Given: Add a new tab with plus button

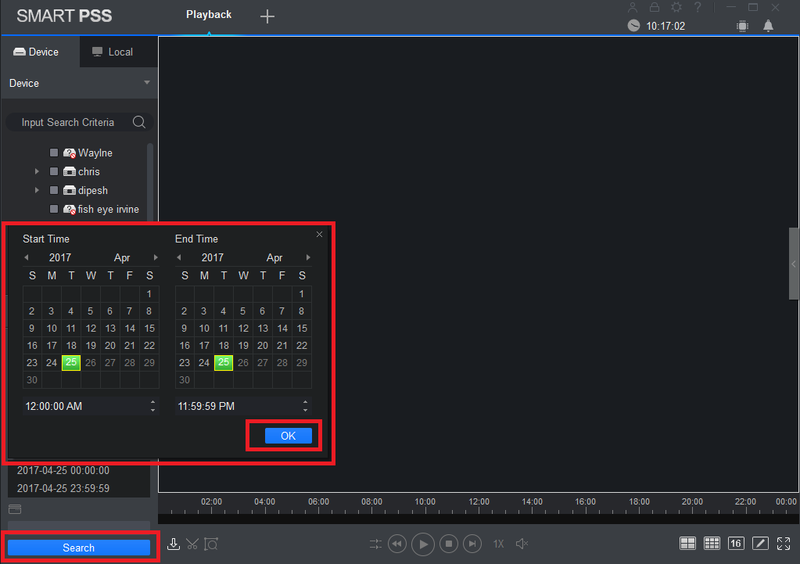Looking at the screenshot, I should click(x=267, y=16).
